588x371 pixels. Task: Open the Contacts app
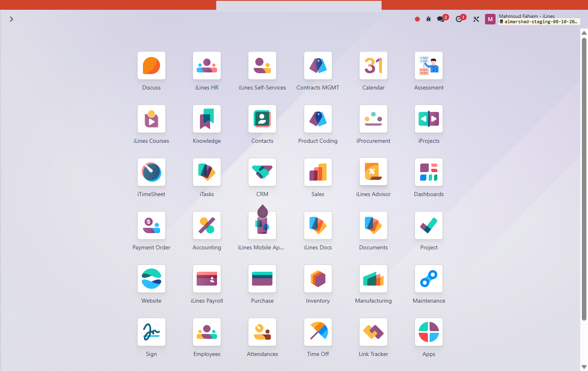click(262, 119)
